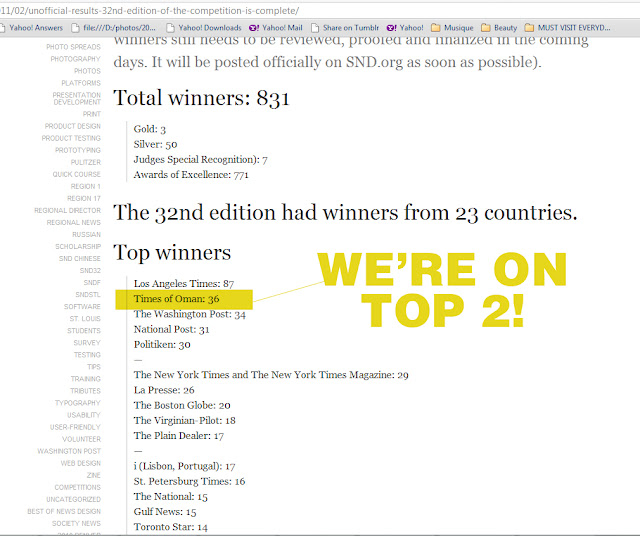Open the PHOTO SPREADS tag link
Viewport: 640px width, 536px height.
point(73,47)
